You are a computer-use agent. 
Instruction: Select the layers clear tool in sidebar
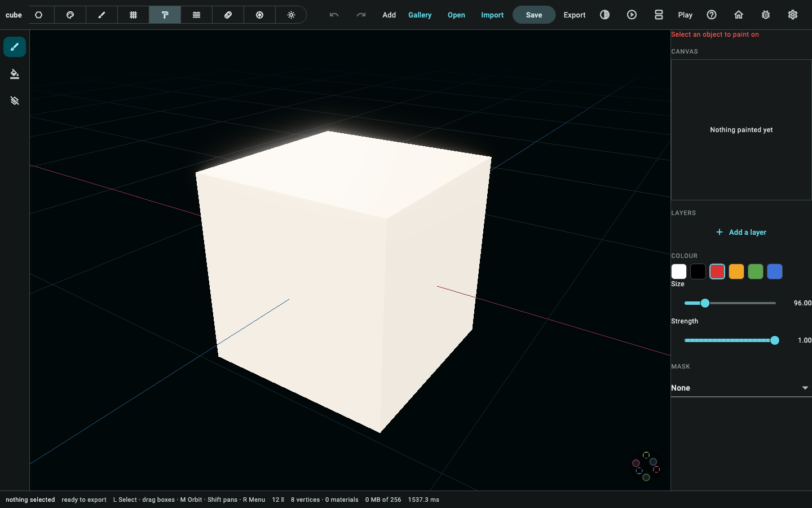tap(15, 101)
